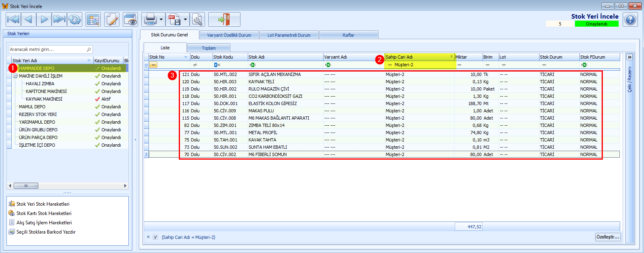Image resolution: width=644 pixels, height=253 pixels.
Task: Click the exit door icon
Action: (224, 19)
